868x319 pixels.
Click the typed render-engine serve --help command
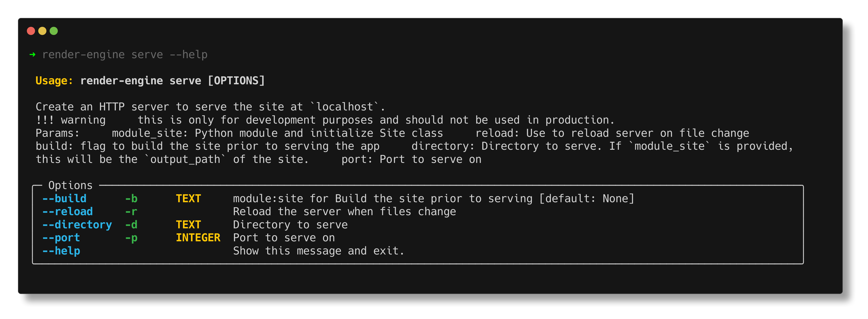125,55
